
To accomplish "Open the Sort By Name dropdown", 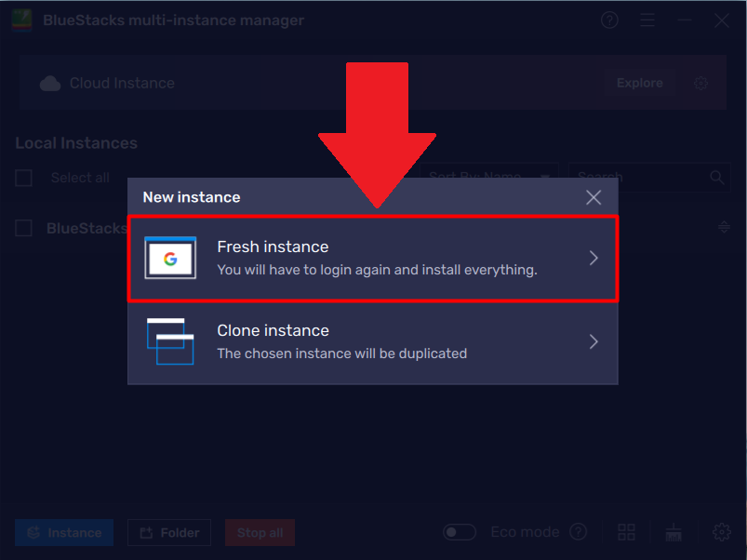I will pyautogui.click(x=488, y=177).
